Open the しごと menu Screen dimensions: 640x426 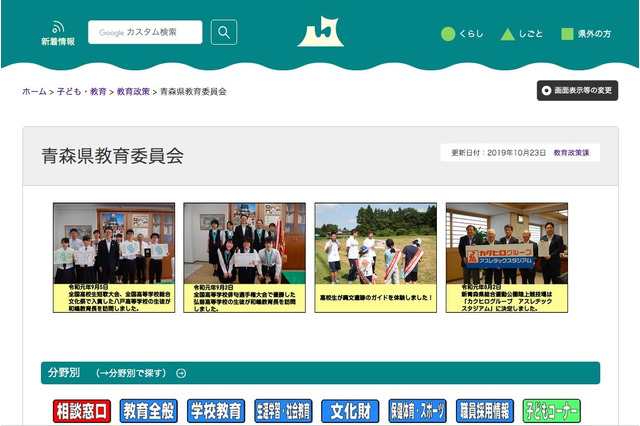tap(522, 34)
